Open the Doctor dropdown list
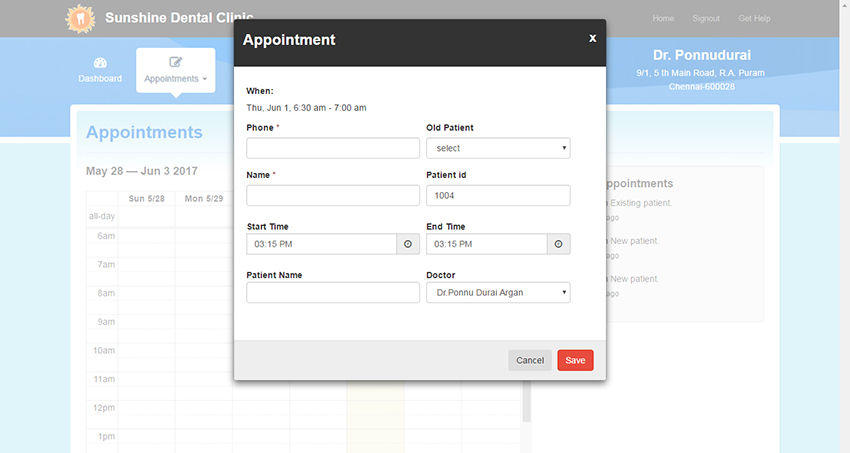 coord(498,292)
